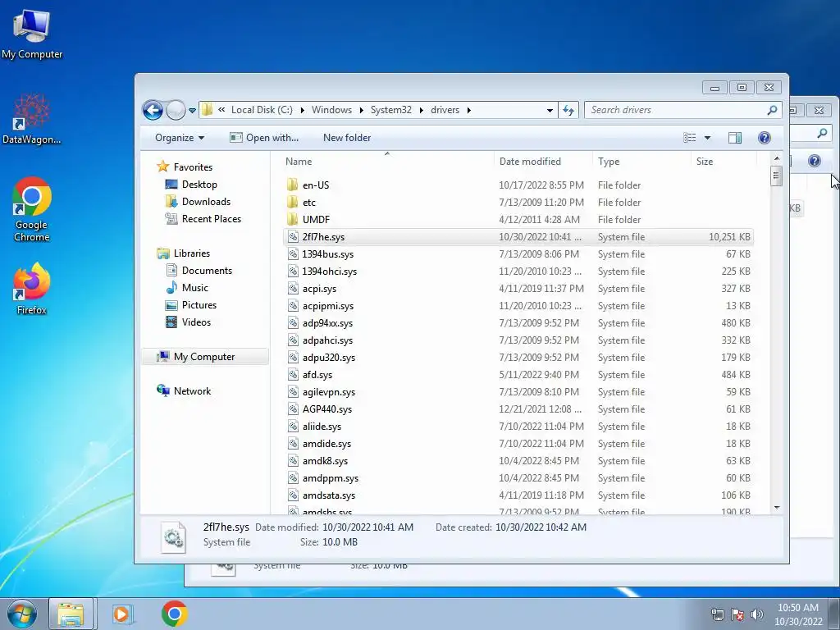Select My Computer in navigation pane
The image size is (840, 630).
pyautogui.click(x=204, y=357)
